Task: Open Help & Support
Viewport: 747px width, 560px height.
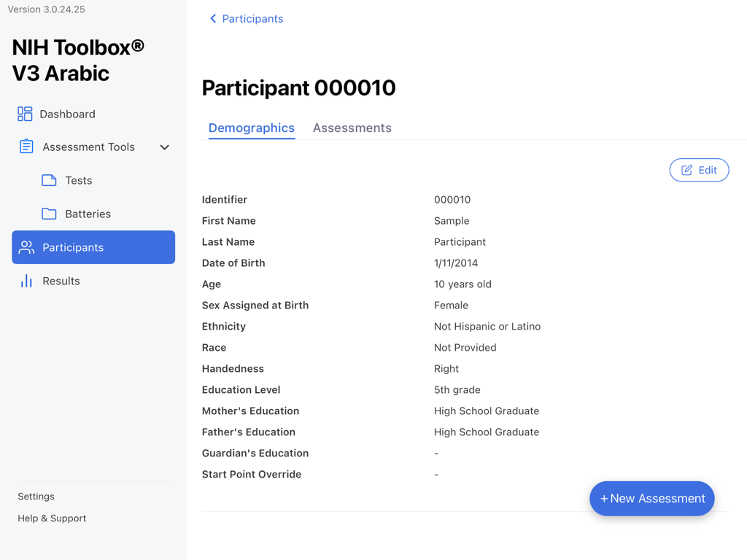Action: click(52, 518)
